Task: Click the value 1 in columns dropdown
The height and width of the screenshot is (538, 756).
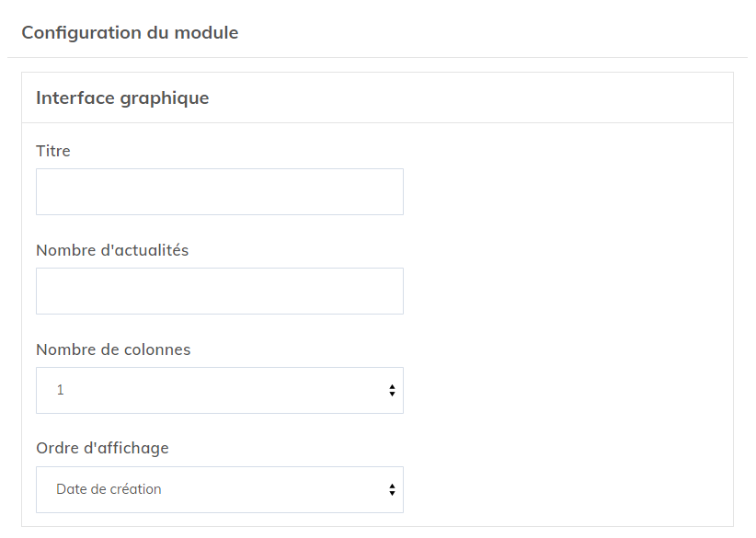Action: pyautogui.click(x=61, y=390)
